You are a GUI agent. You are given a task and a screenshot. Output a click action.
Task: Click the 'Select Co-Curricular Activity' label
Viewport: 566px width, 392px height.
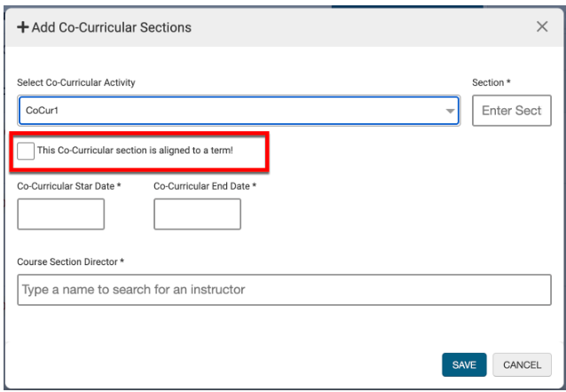click(x=75, y=82)
